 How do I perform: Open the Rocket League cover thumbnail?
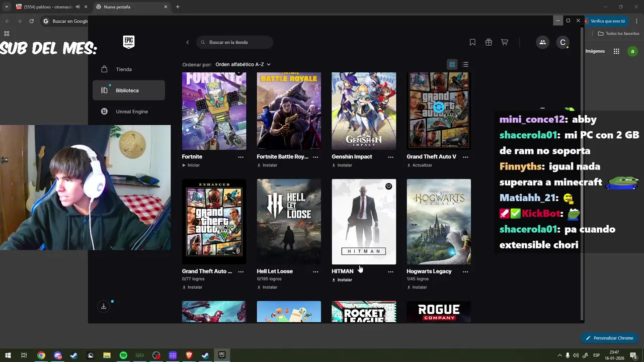click(x=364, y=312)
